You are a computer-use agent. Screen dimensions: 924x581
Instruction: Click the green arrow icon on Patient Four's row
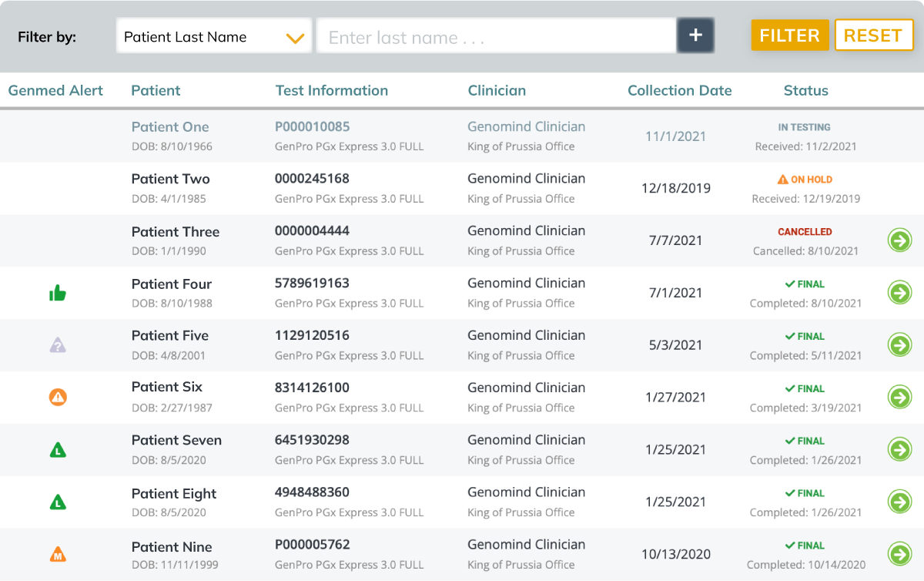coord(899,293)
